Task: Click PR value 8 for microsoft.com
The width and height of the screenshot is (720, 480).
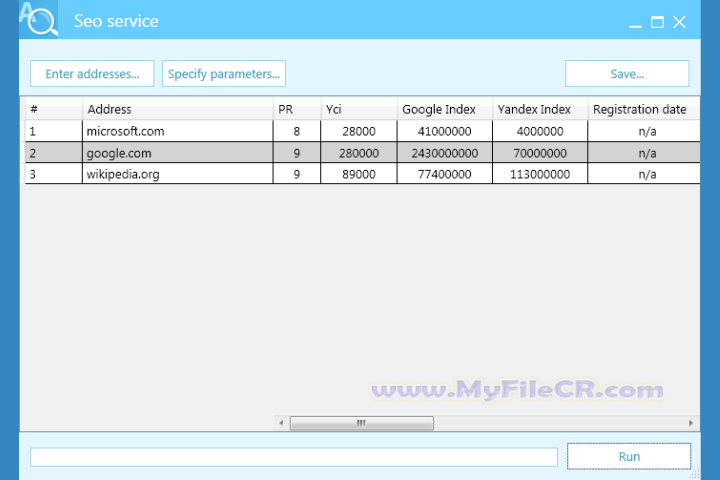Action: pos(297,131)
